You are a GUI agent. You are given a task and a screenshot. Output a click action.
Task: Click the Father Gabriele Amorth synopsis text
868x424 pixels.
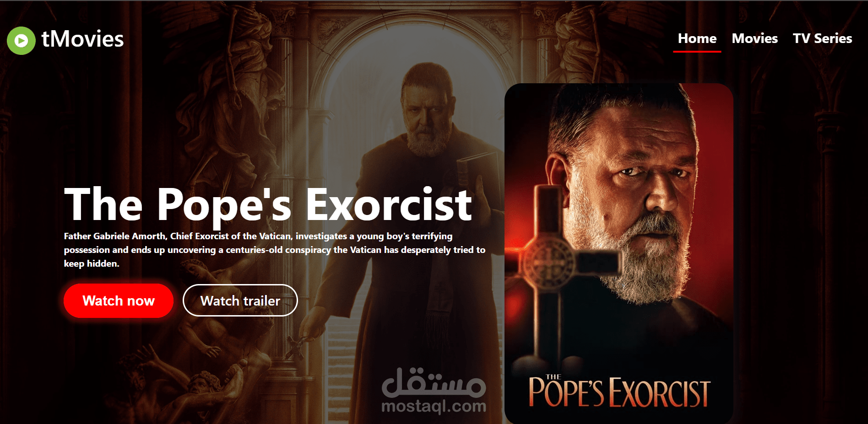(275, 250)
